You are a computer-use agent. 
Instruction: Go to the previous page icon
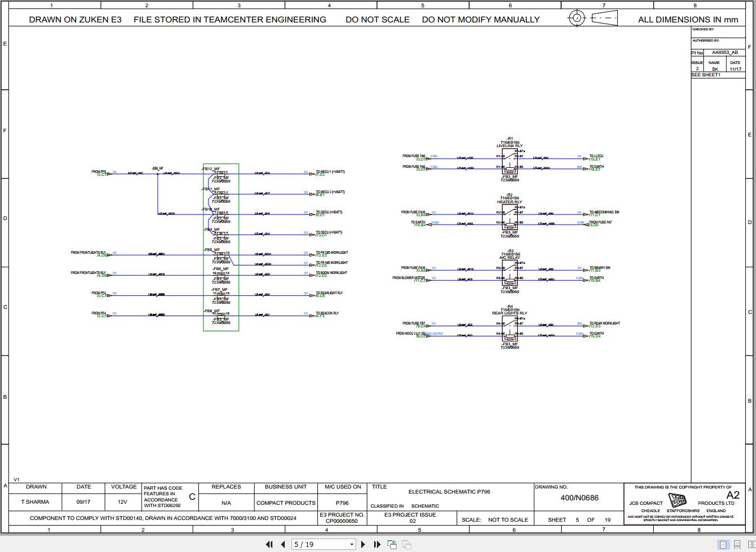tap(282, 544)
